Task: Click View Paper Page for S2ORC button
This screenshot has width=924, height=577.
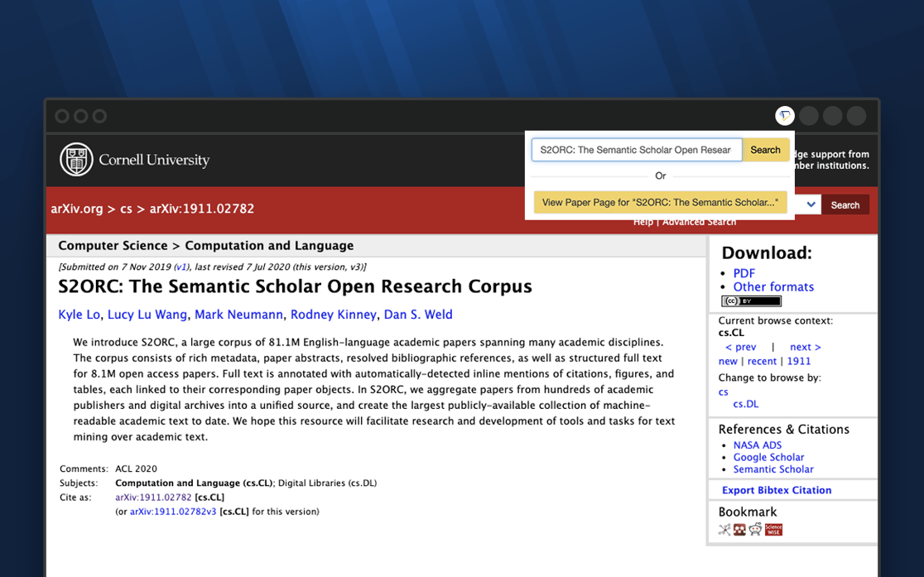Action: [x=660, y=202]
